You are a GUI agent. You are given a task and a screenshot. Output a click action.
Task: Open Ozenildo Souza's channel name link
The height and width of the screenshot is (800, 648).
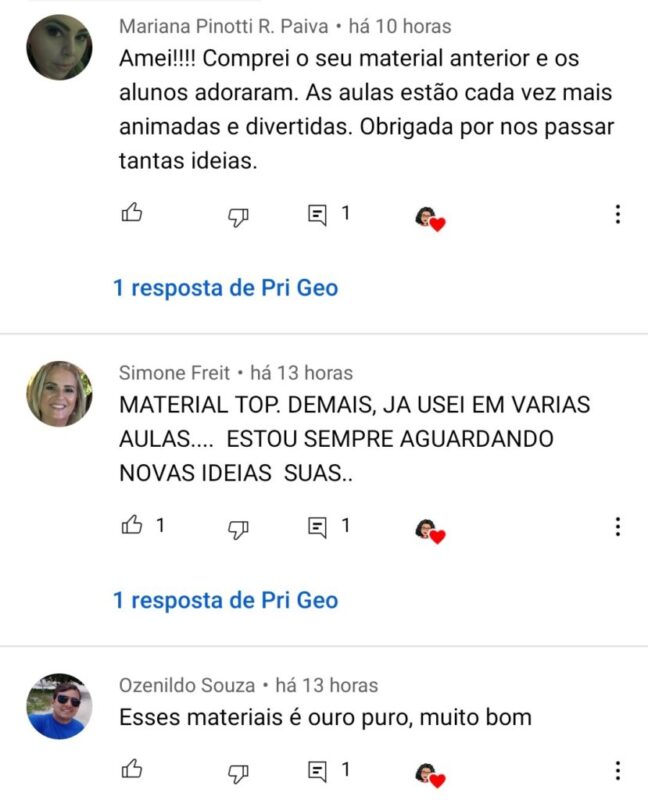click(x=187, y=685)
